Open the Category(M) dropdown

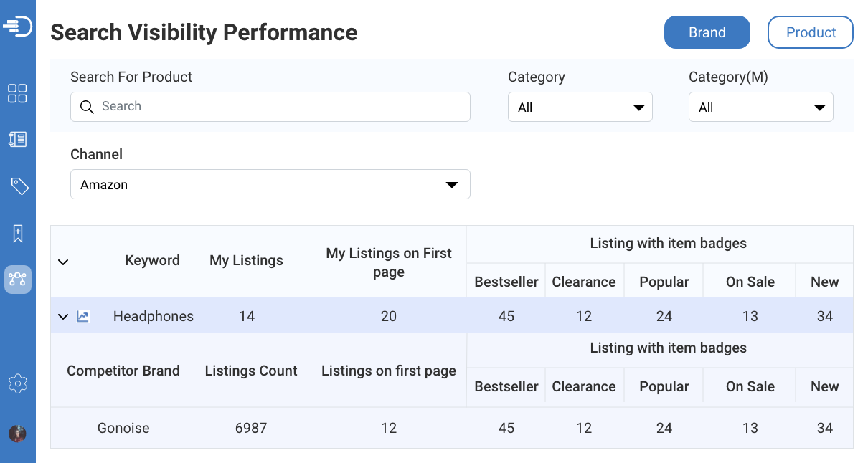[760, 107]
